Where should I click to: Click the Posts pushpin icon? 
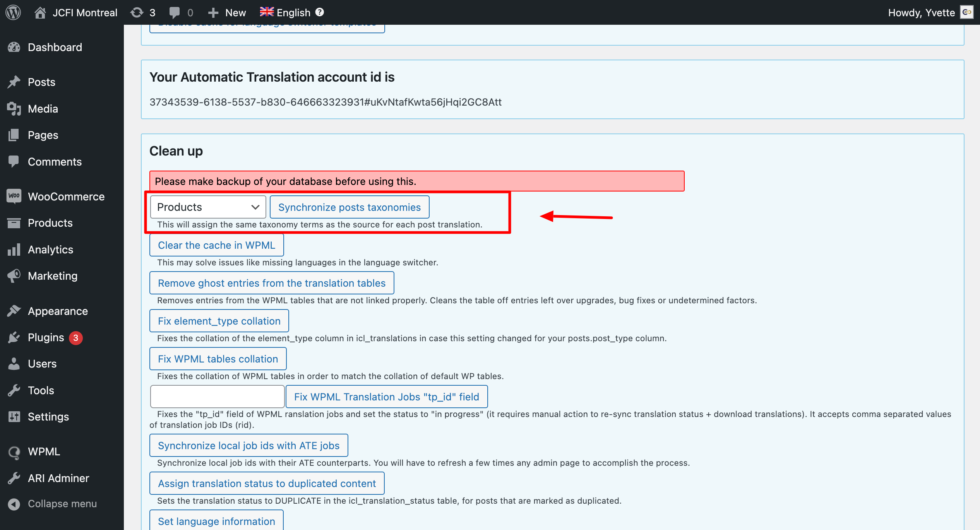[14, 82]
